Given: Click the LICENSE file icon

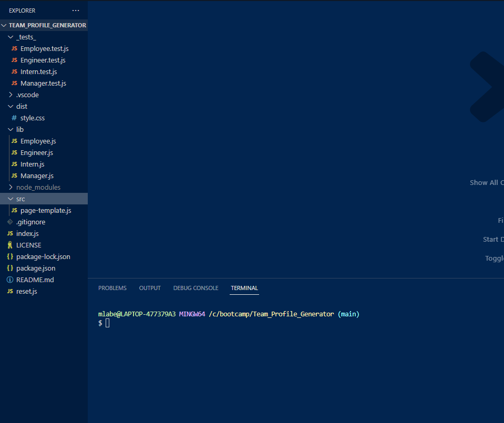Looking at the screenshot, I should (x=9, y=245).
